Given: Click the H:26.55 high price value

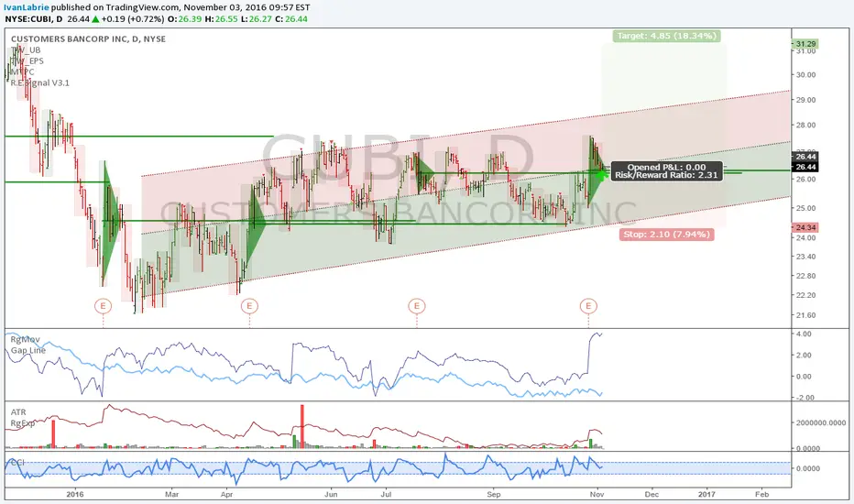Looking at the screenshot, I should (221, 19).
